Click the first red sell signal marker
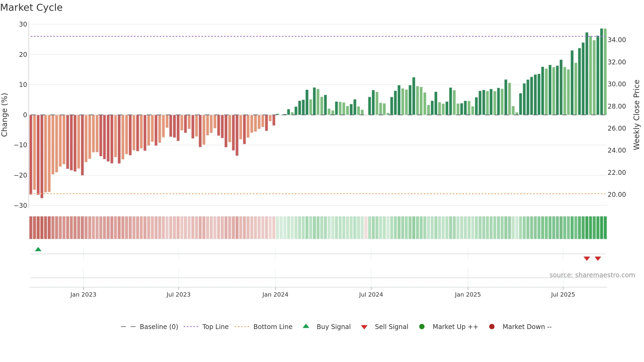 pyautogui.click(x=587, y=258)
